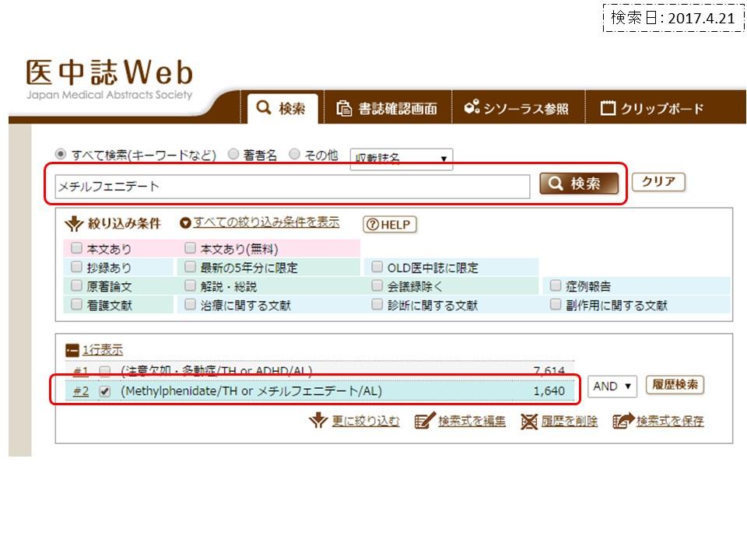Click the funnel icon beside 更に絞り込む
The height and width of the screenshot is (560, 747).
click(x=317, y=421)
